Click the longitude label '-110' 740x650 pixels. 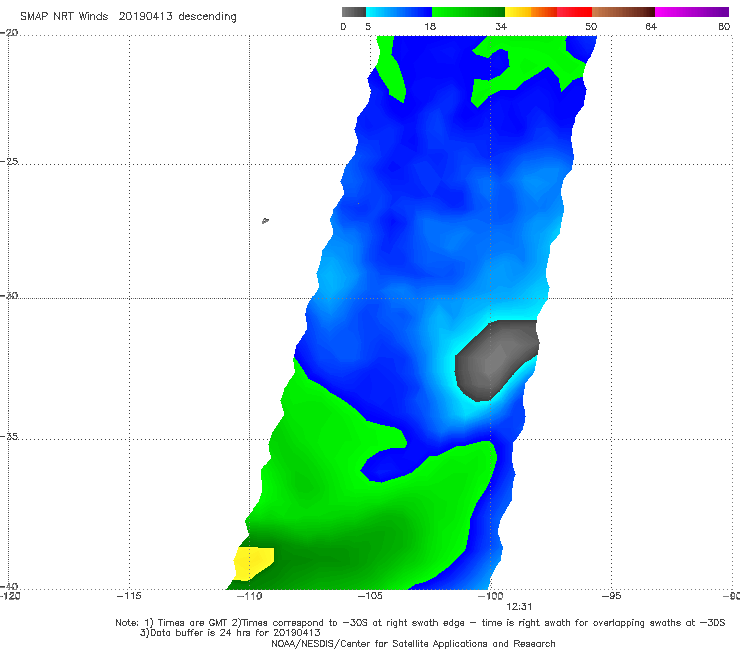tap(249, 596)
